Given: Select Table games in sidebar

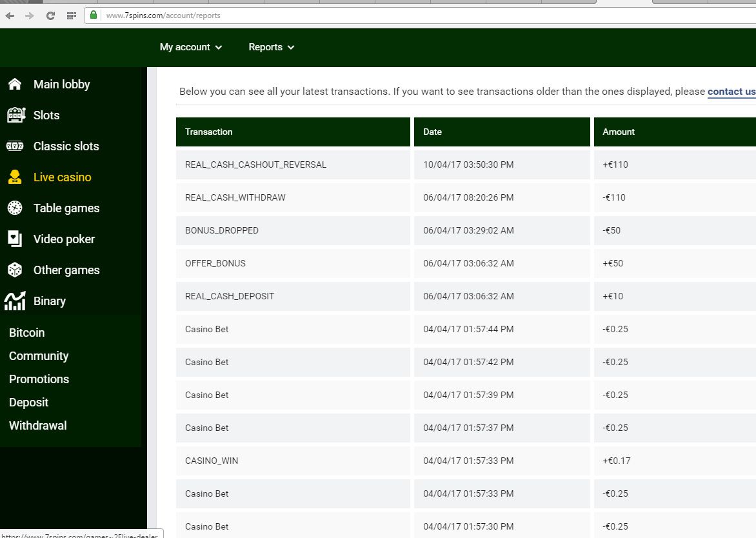Looking at the screenshot, I should point(66,208).
